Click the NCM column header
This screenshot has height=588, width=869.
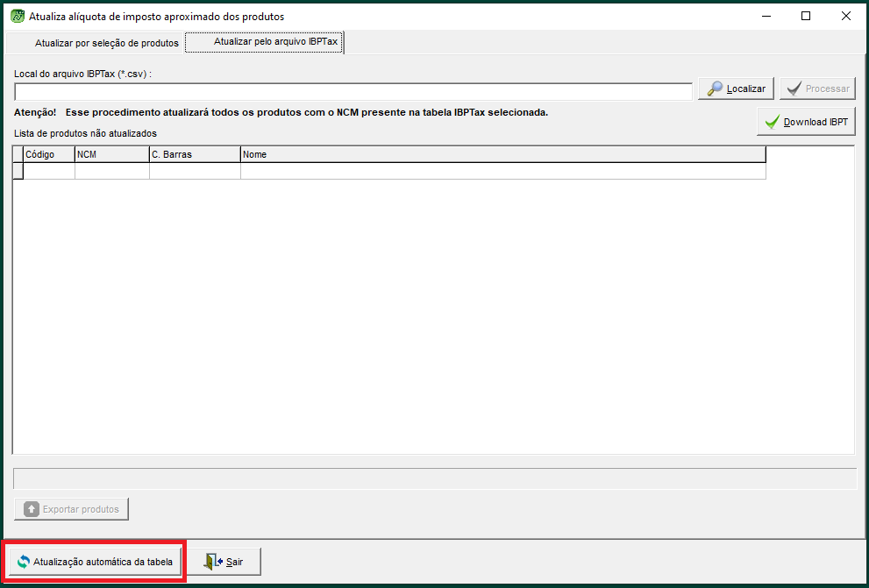coord(111,154)
